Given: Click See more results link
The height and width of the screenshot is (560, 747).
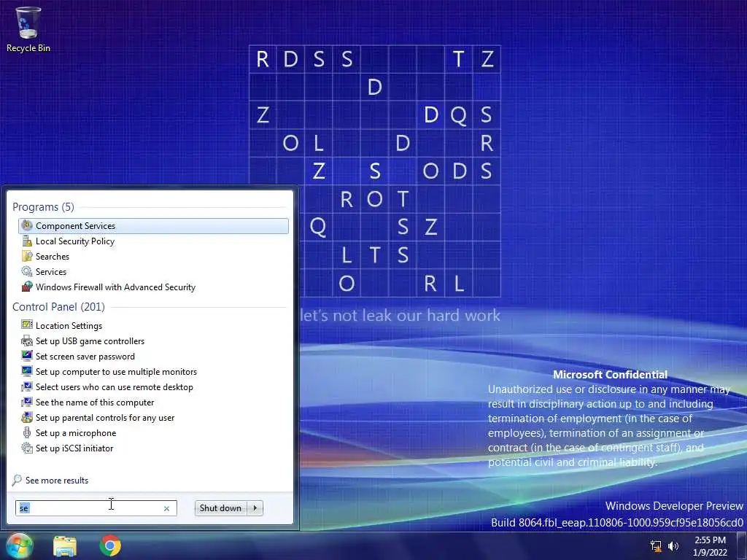Looking at the screenshot, I should 57,481.
